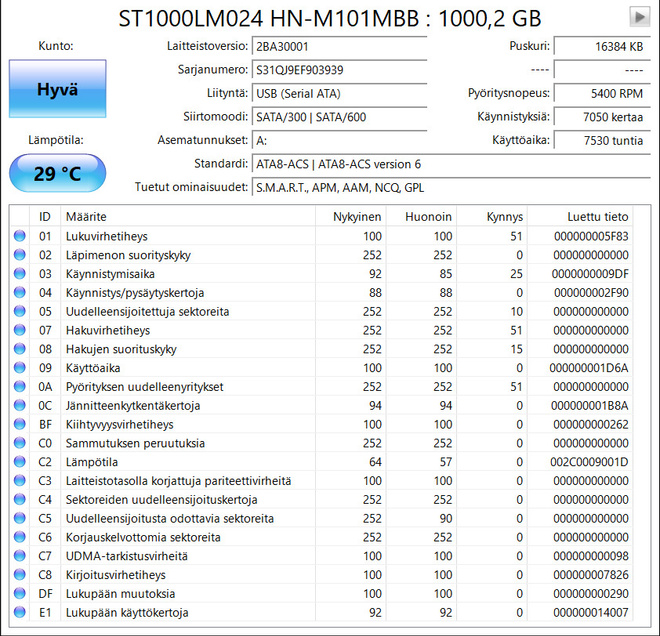Click the status orb for Uudelleensijoitettuja sektoreita
Image resolution: width=660 pixels, height=636 pixels.
(20, 311)
